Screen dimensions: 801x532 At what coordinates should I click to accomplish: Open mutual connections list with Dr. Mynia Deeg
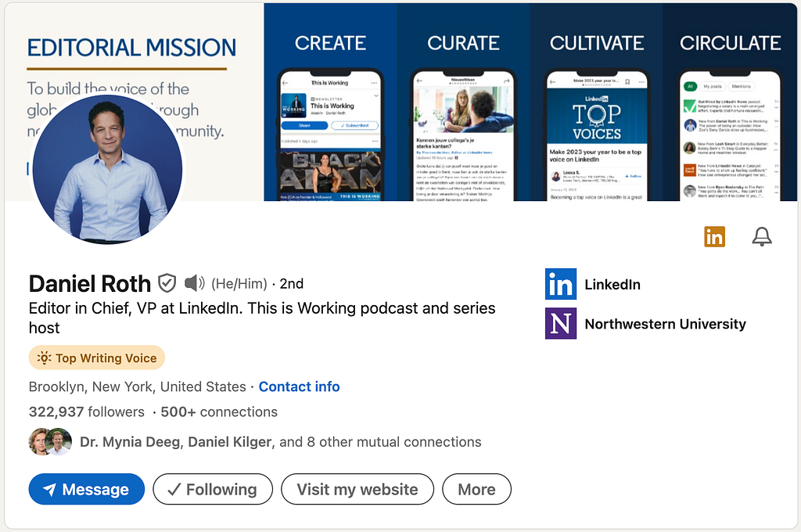[281, 442]
